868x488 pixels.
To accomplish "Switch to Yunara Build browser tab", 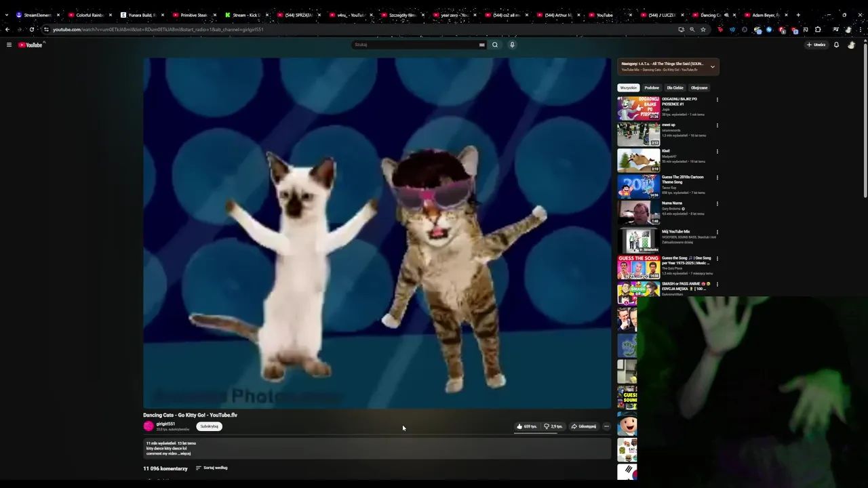I will (142, 15).
